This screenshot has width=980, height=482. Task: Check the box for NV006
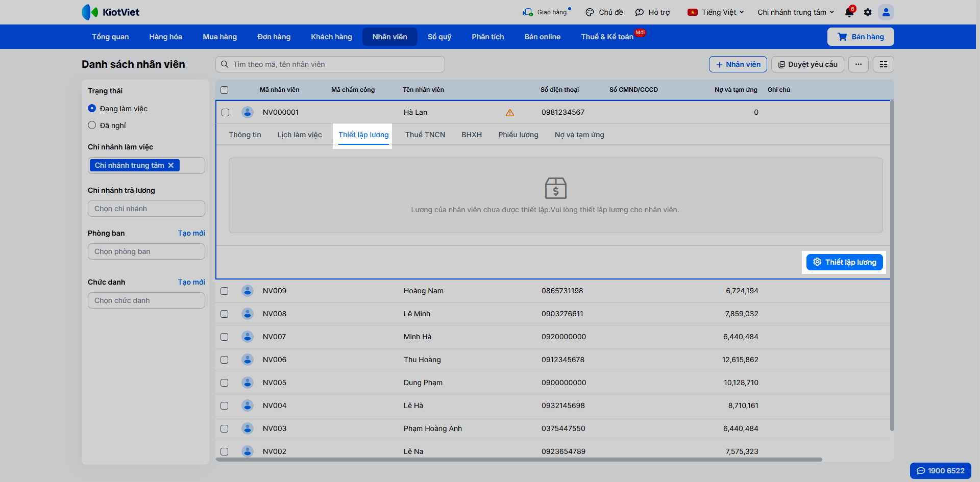[x=225, y=360]
